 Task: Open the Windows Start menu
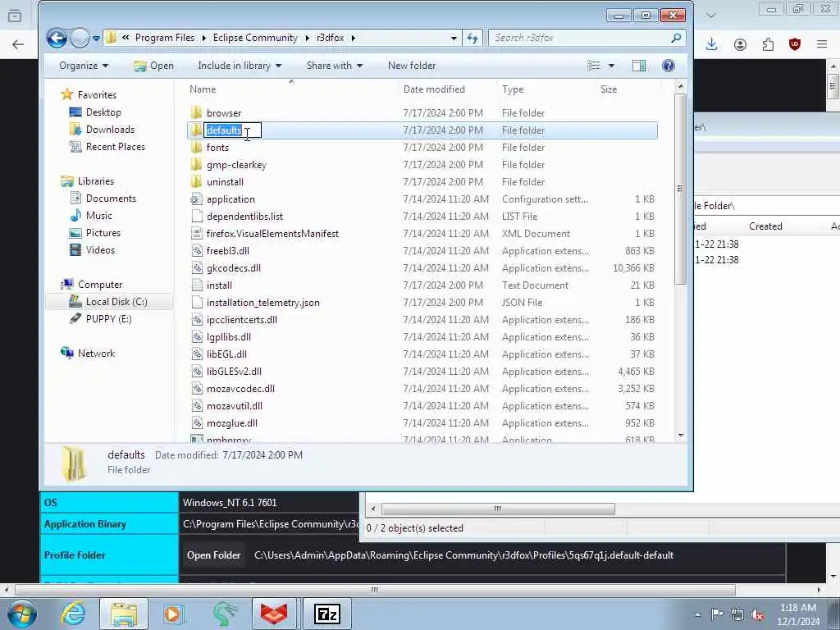21,614
